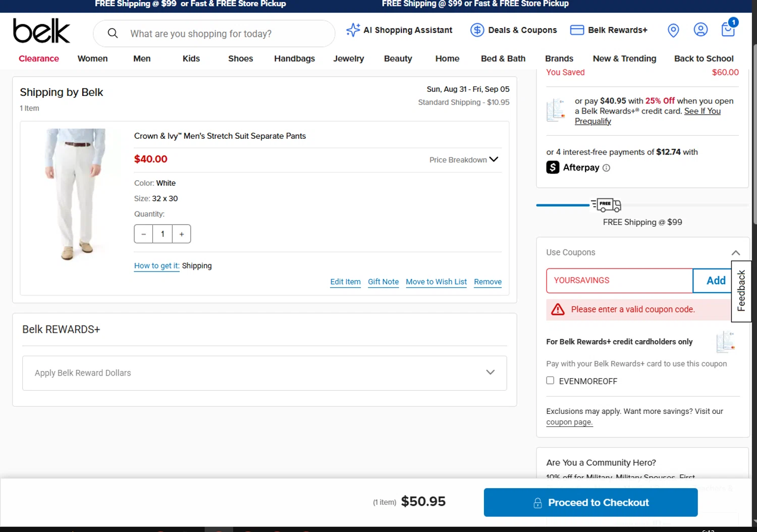This screenshot has width=757, height=532.
Task: Open the coupon page link
Action: 569,422
